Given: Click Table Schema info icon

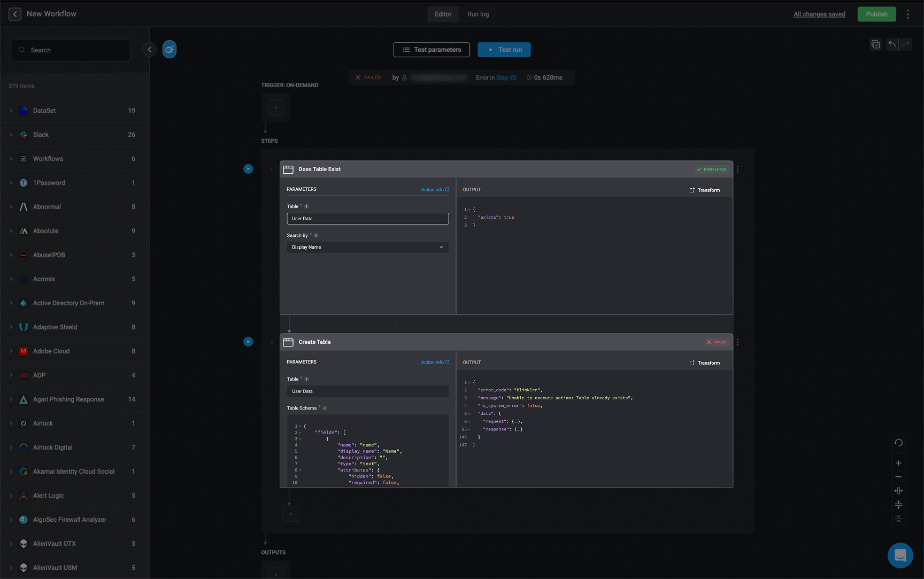Looking at the screenshot, I should point(325,408).
